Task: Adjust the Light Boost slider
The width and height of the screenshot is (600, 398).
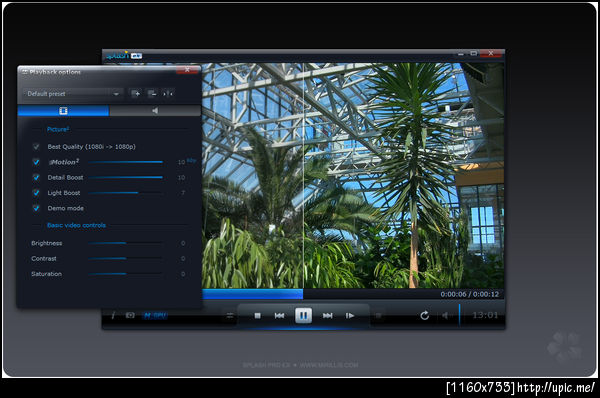Action: coord(126,192)
